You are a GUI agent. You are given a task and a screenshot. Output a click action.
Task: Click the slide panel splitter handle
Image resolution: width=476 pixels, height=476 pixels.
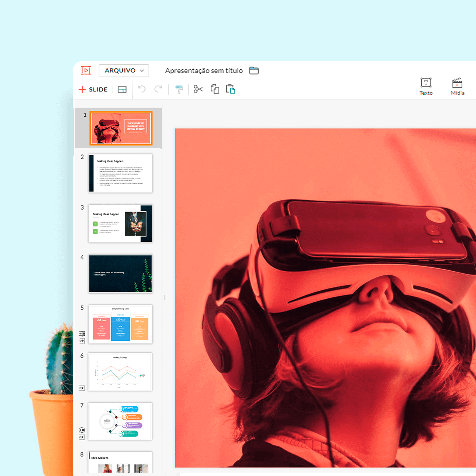pos(165,297)
